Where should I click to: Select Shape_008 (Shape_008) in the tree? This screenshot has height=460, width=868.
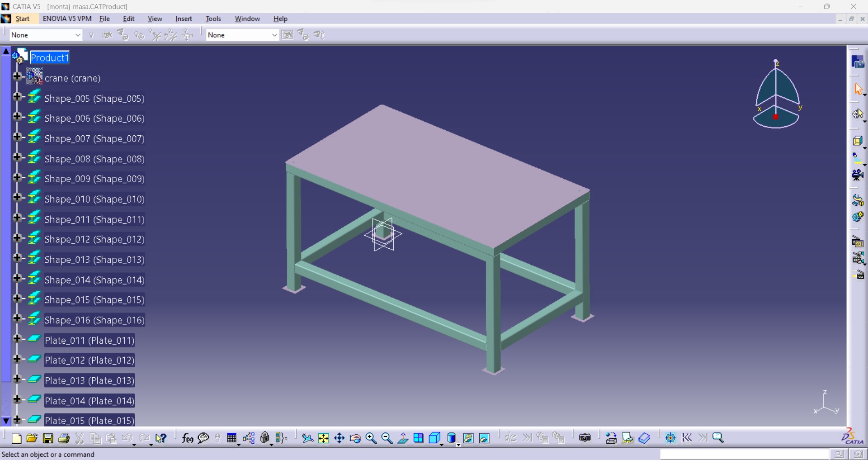coord(94,159)
